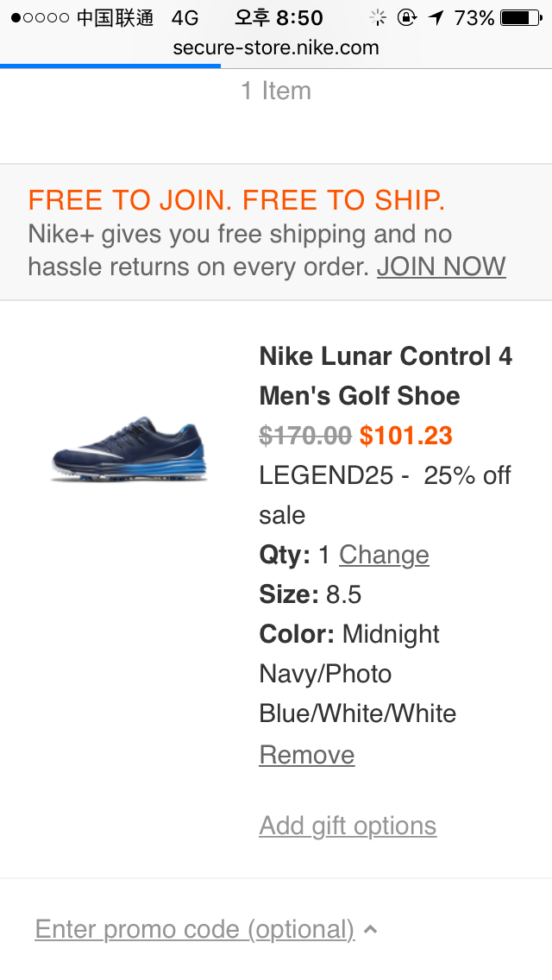Tap the secure-store.nike.com address bar
552x980 pixels.
276,47
